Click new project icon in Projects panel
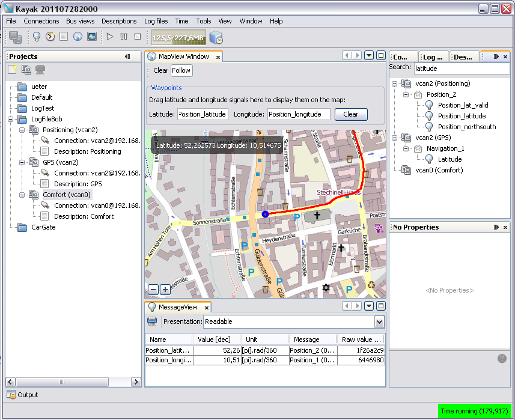Screen dimensions: 515x420 click(13, 70)
